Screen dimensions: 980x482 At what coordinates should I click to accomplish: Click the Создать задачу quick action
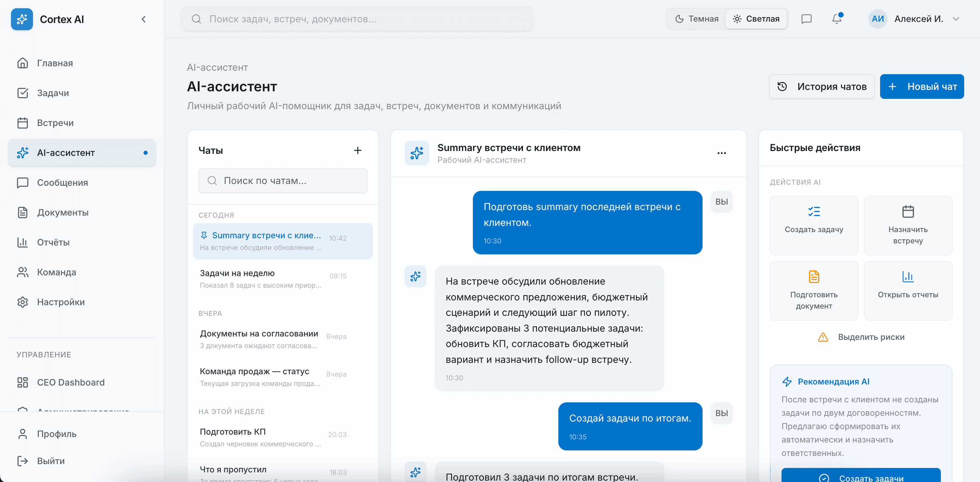[814, 225]
